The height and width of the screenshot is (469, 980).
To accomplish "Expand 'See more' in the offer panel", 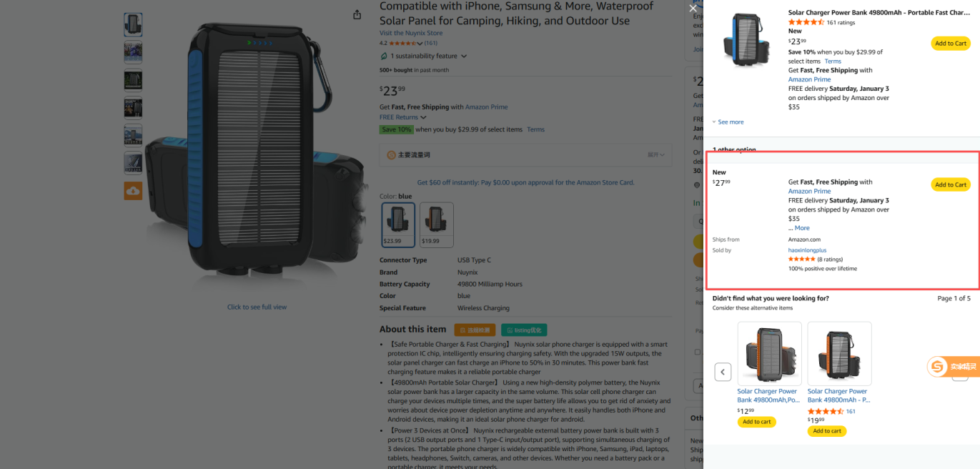I will pos(728,122).
